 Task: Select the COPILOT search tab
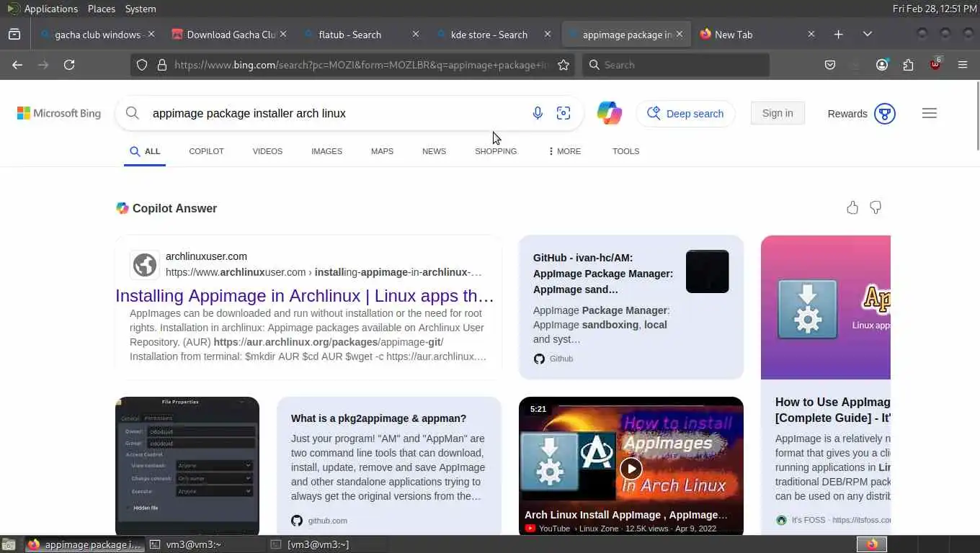click(x=206, y=151)
